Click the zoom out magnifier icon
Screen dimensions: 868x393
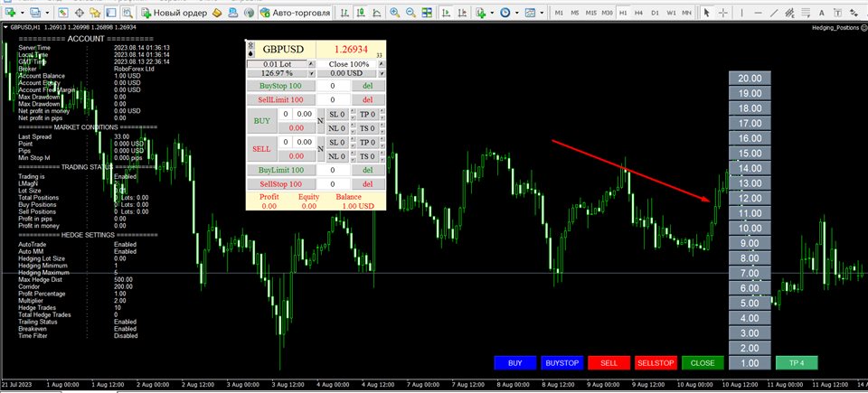410,12
